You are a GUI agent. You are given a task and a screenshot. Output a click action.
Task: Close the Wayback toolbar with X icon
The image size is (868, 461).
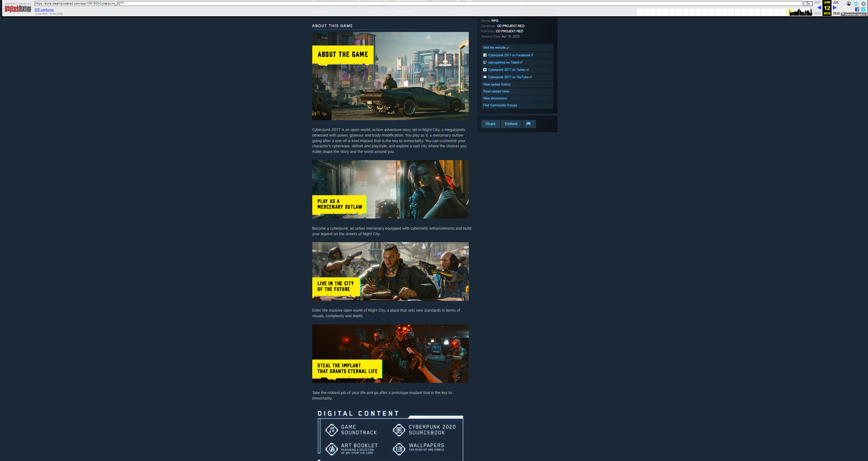pos(863,4)
